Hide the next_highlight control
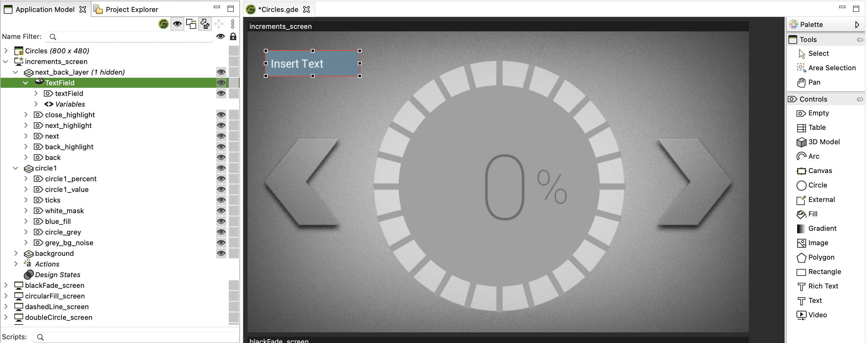 (x=221, y=125)
